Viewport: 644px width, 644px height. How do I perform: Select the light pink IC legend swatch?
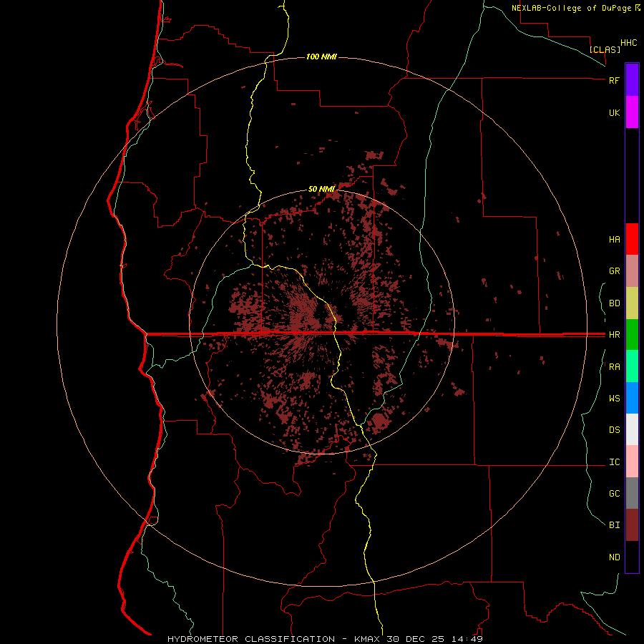coord(632,462)
